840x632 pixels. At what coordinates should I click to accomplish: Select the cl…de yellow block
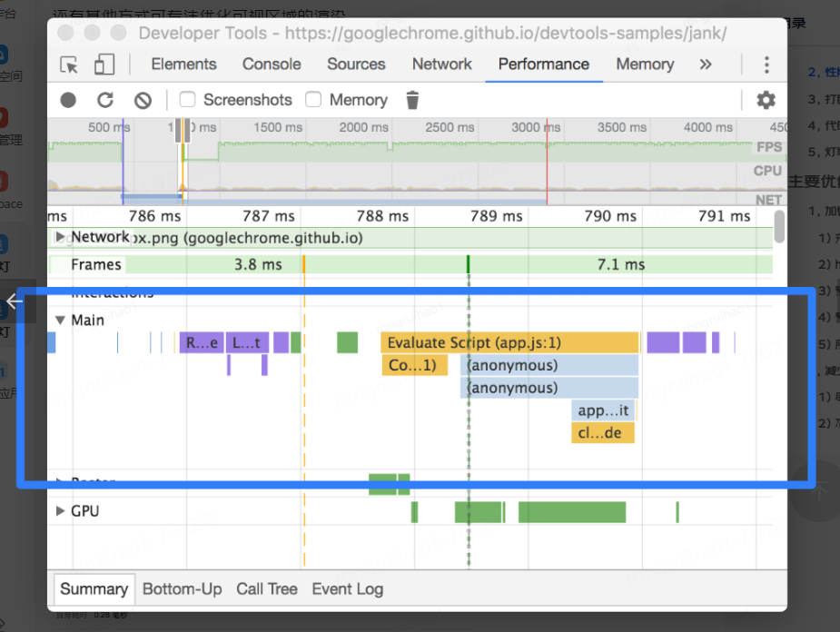[603, 433]
